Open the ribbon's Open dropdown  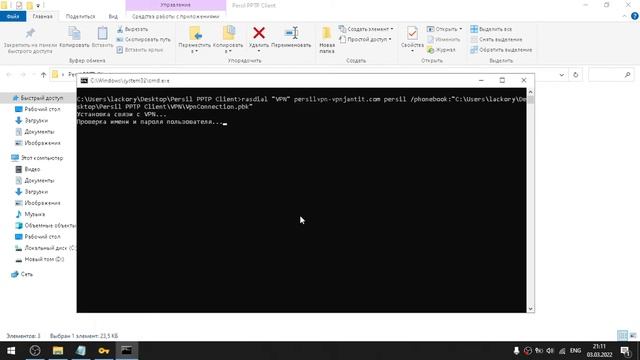(444, 29)
